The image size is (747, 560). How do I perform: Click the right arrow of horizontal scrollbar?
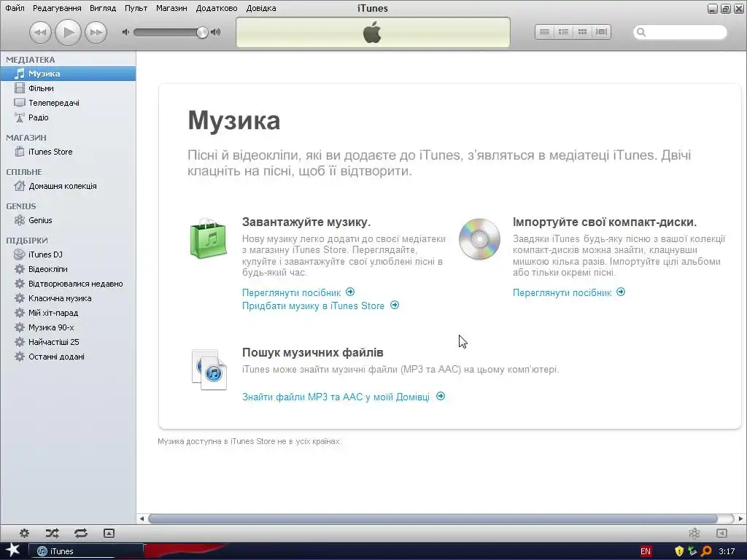740,518
